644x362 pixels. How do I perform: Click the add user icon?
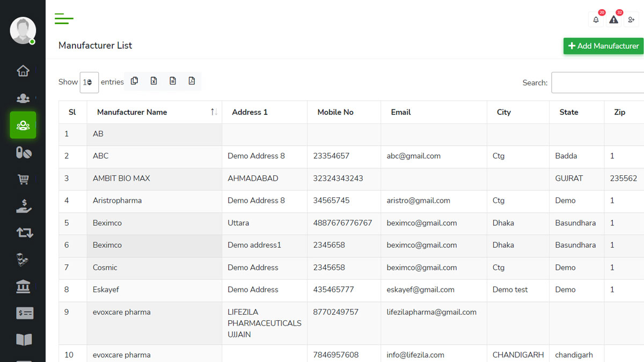(631, 20)
